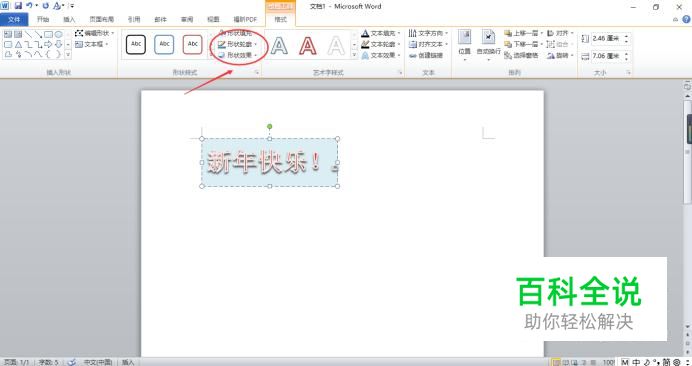Open the 文本轮廓 (Text Outline) menu
Screen dimensions: 692x366
(381, 44)
